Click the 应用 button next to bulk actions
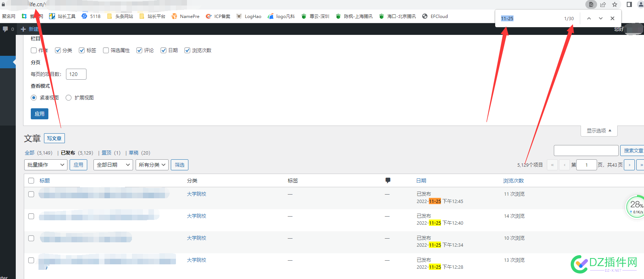 pyautogui.click(x=78, y=165)
